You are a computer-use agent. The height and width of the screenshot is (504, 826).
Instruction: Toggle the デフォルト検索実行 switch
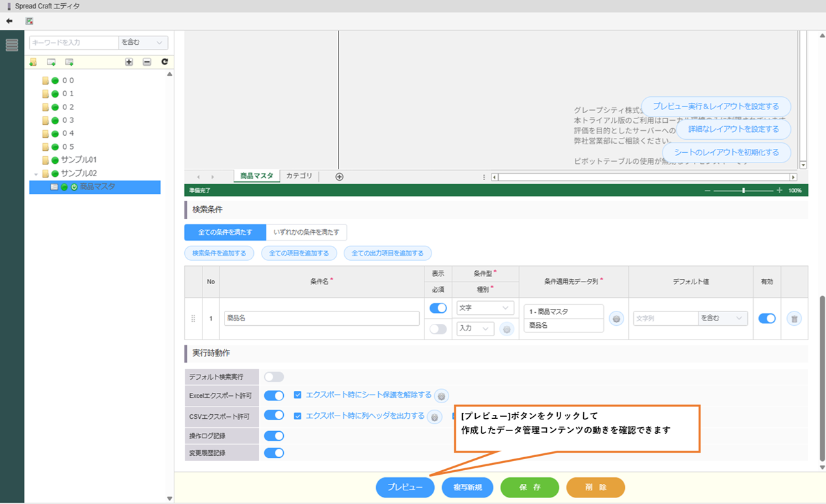click(x=274, y=377)
